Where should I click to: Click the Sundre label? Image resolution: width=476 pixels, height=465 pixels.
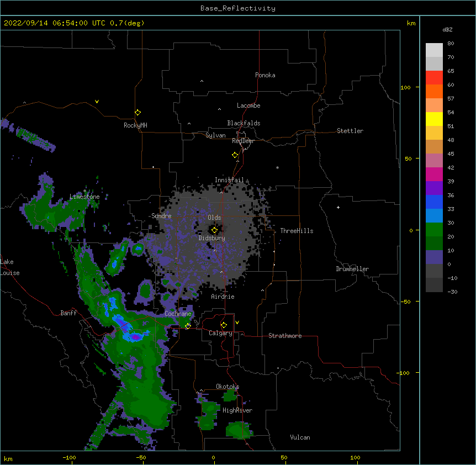coord(161,216)
